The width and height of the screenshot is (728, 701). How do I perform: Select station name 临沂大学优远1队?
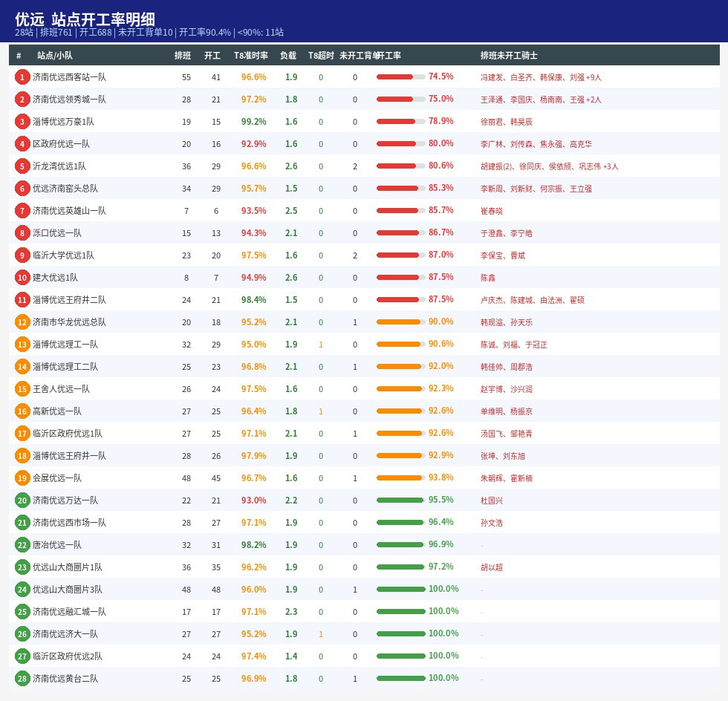(63, 255)
